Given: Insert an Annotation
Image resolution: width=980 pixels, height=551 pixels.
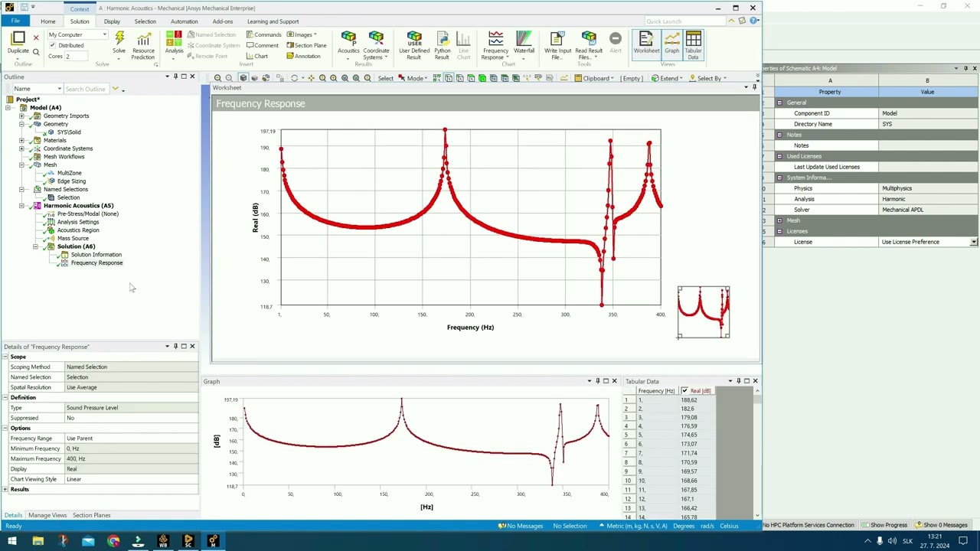Looking at the screenshot, I should [x=304, y=56].
